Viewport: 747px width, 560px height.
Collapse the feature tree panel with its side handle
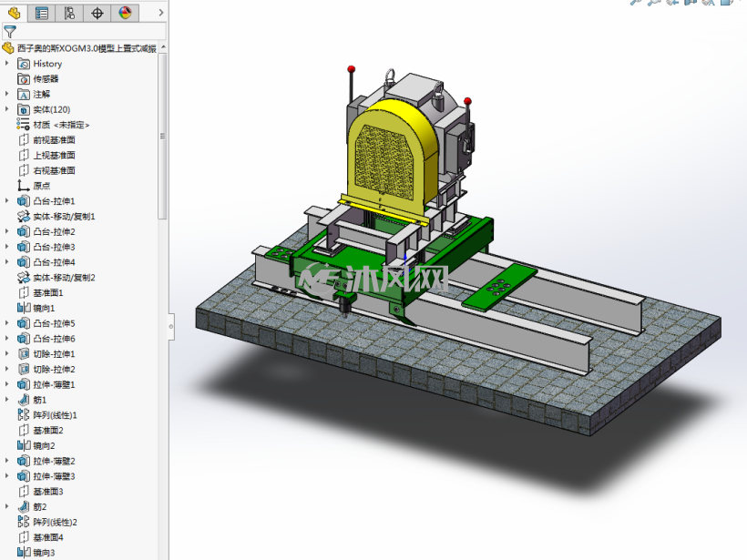[x=171, y=327]
